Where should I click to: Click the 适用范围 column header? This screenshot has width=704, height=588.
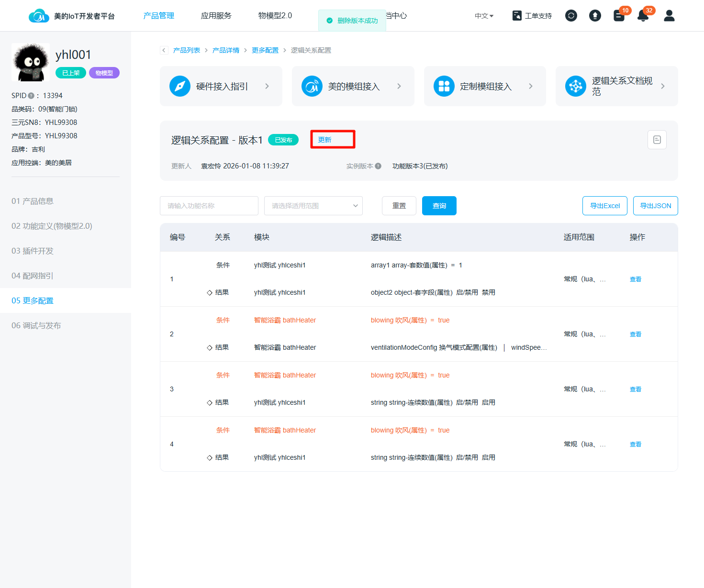tap(579, 237)
